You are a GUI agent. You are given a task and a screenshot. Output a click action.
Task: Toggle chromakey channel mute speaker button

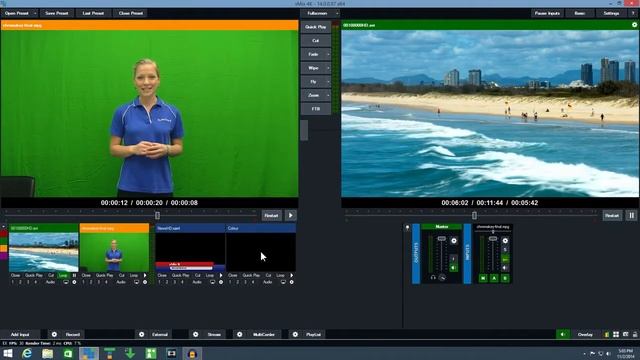505,268
